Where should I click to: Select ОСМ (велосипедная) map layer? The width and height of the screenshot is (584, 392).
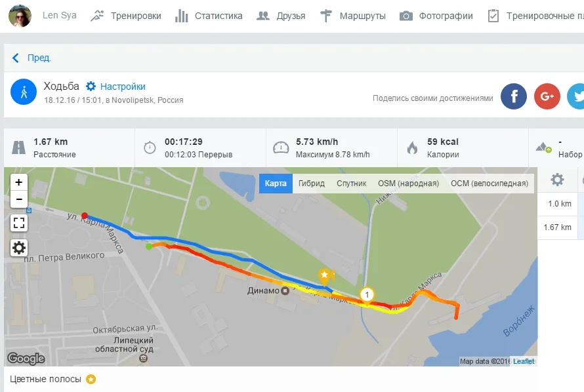pos(490,184)
